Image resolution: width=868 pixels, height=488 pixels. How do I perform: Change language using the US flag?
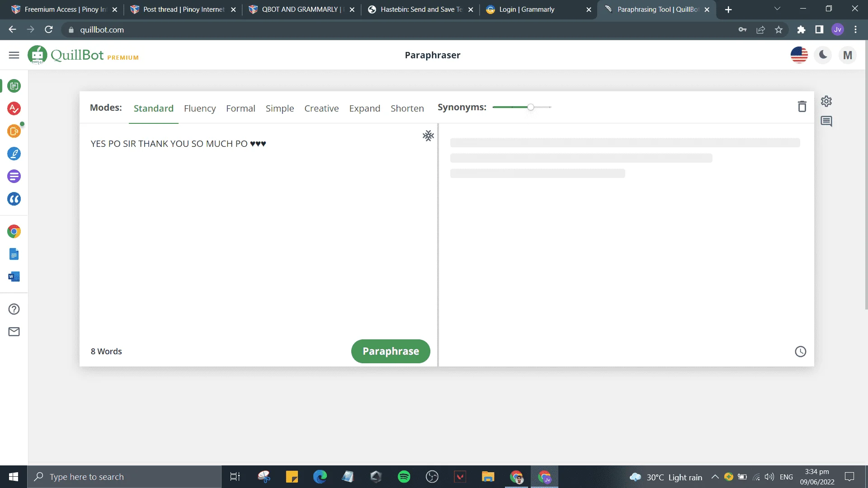coord(799,55)
